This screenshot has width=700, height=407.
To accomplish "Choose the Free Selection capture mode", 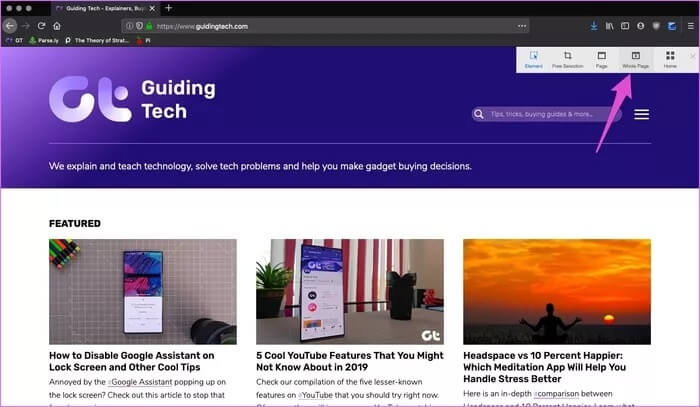I will [567, 59].
